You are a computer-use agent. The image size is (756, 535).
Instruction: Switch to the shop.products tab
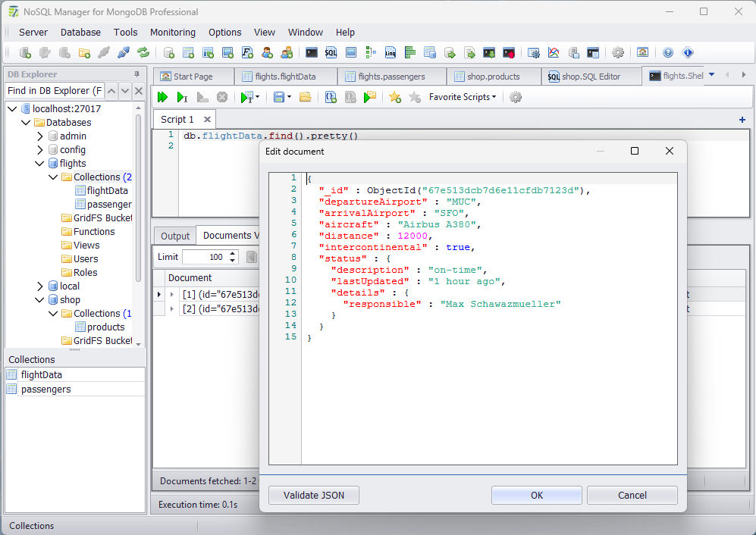point(493,77)
